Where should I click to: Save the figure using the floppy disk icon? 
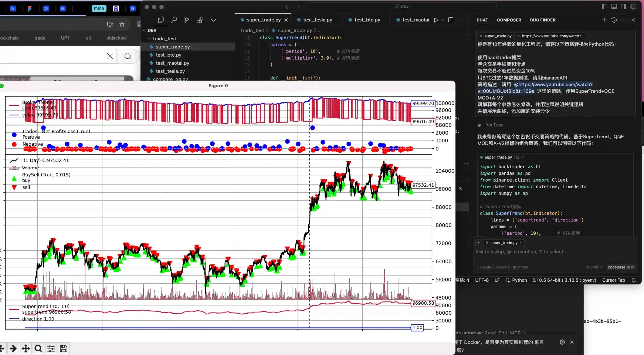64,348
